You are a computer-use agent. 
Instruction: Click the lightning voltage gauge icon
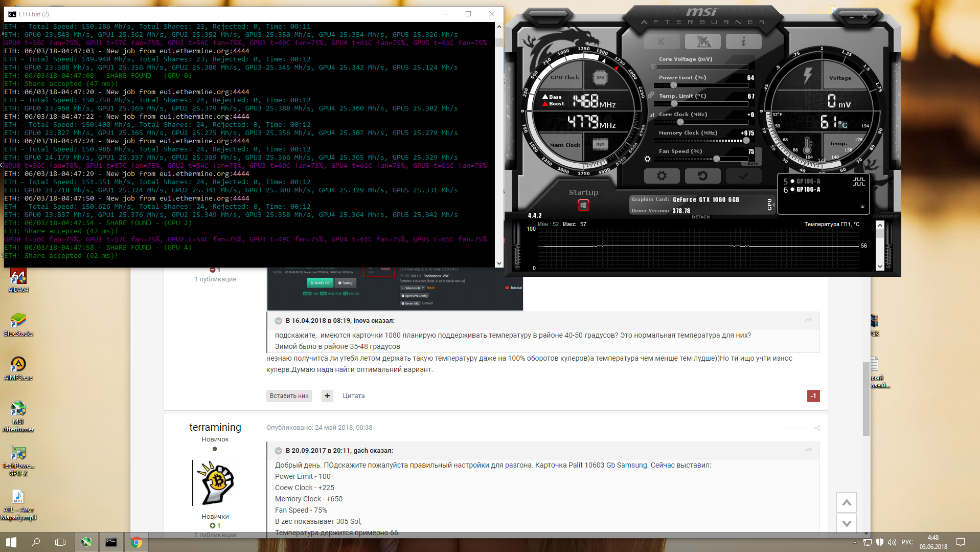[x=807, y=76]
